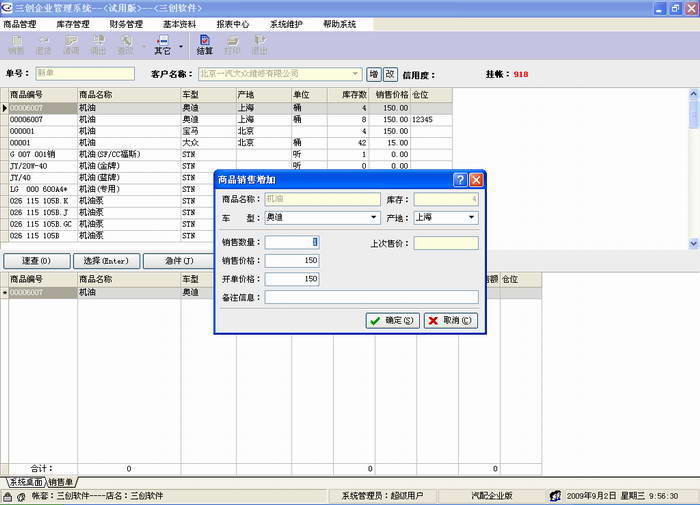Click the greyed 退出 exit icon

[259, 46]
